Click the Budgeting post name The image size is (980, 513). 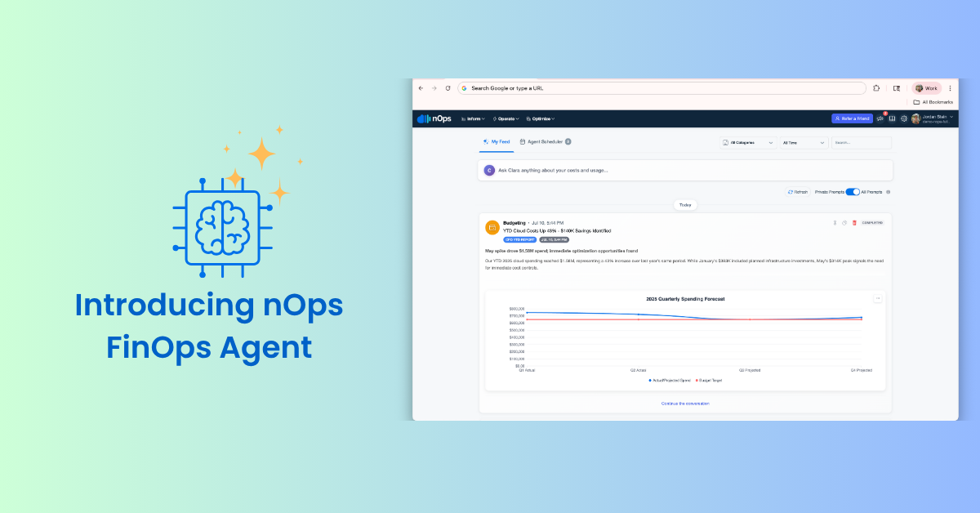pyautogui.click(x=514, y=222)
